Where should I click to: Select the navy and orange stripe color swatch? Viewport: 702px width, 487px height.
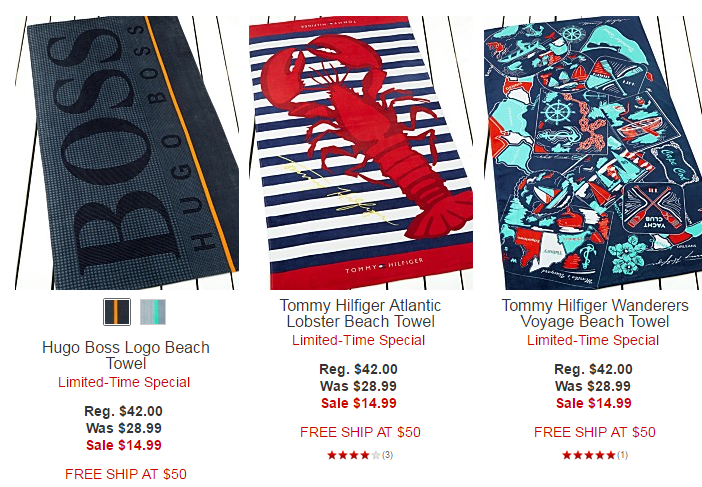117,312
